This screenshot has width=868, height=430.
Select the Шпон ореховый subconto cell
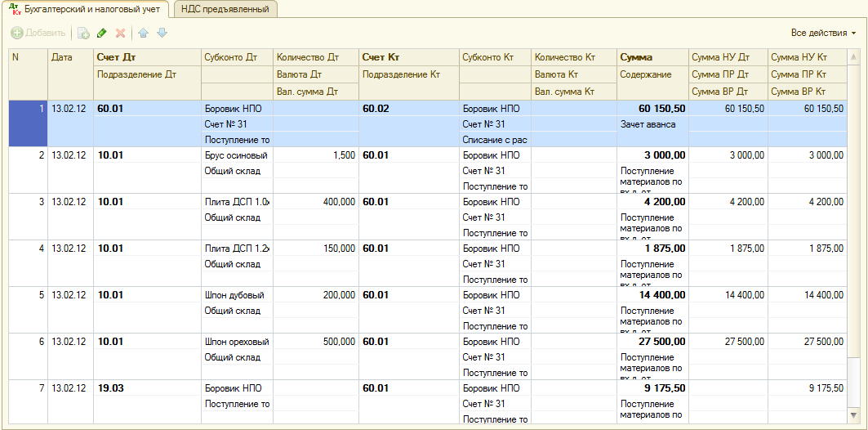(x=237, y=342)
